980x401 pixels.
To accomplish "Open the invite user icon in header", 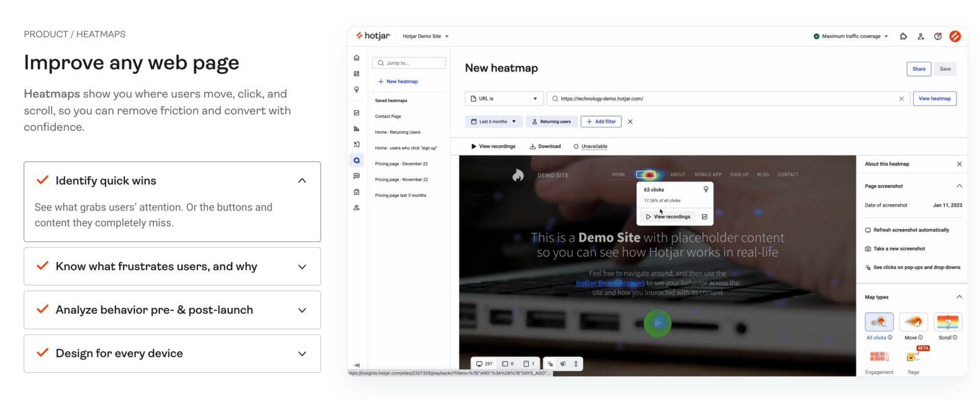I will [x=921, y=36].
